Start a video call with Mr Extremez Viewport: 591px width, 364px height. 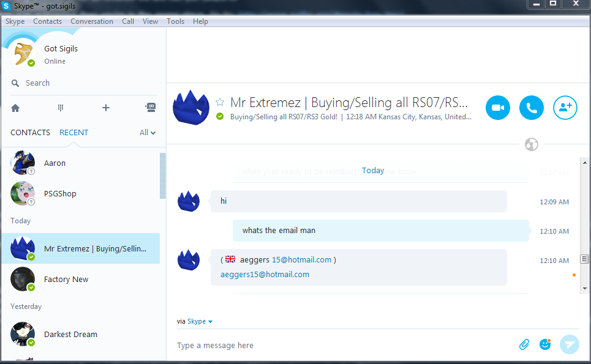[x=497, y=108]
